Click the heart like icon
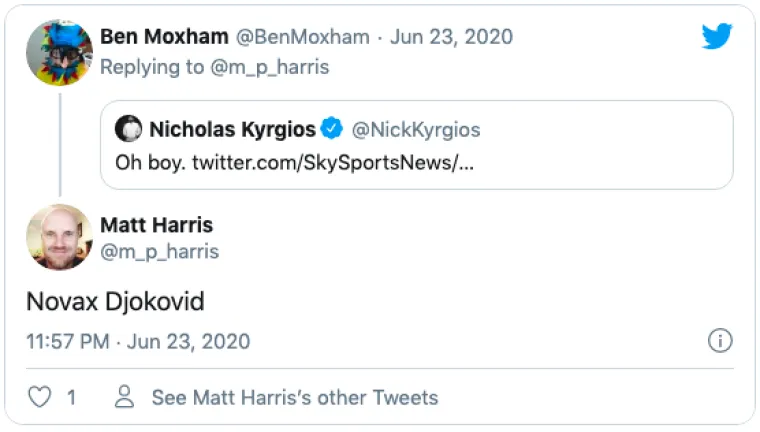Viewport: 760px width, 432px height. [x=39, y=397]
